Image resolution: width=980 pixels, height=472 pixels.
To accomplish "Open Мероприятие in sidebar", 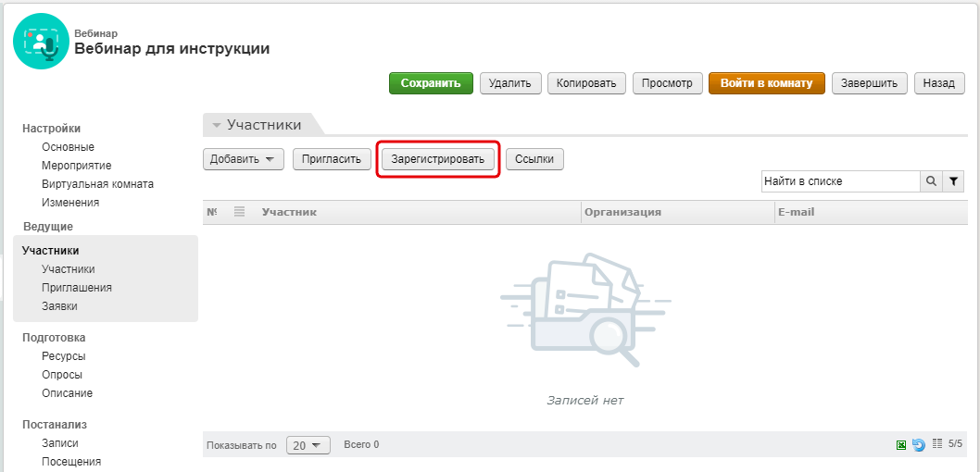I will [x=76, y=166].
